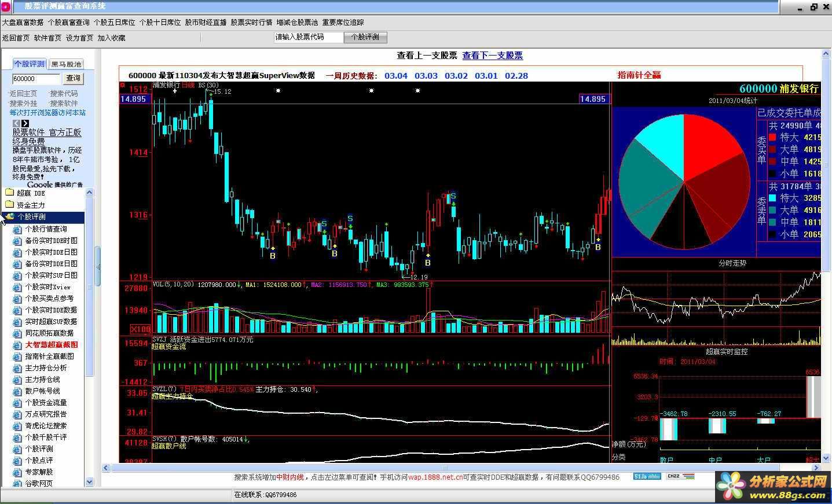Click the page icon beside 同花顺拓赢数据
This screenshot has height=504, width=832.
pyautogui.click(x=17, y=333)
